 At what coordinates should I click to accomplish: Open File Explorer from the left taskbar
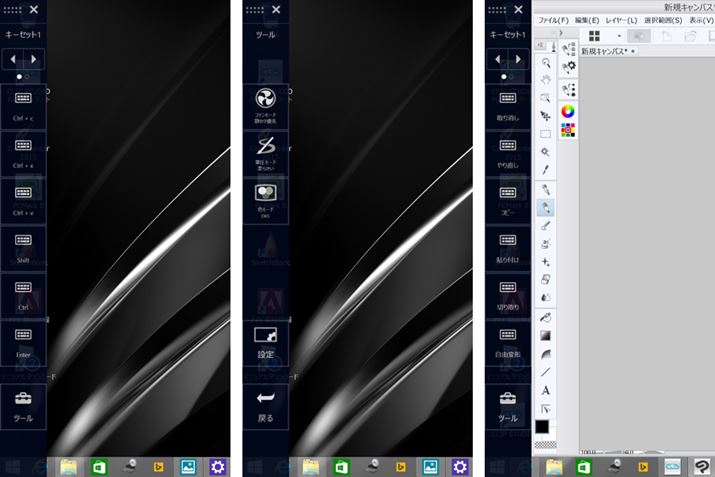[x=69, y=466]
